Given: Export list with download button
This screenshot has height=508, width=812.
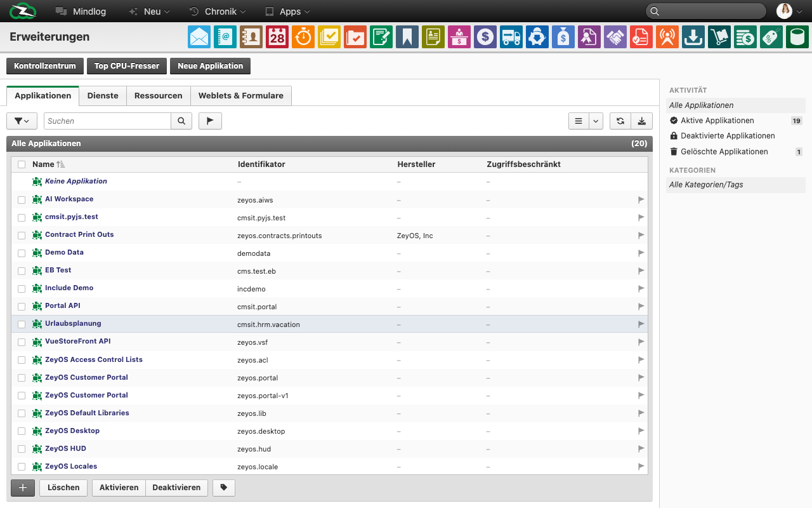Looking at the screenshot, I should 641,121.
